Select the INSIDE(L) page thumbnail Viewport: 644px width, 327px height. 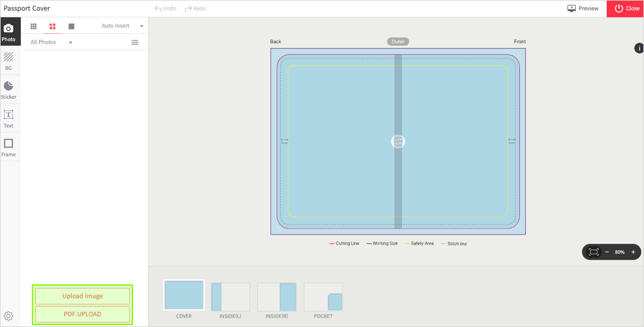click(x=230, y=297)
